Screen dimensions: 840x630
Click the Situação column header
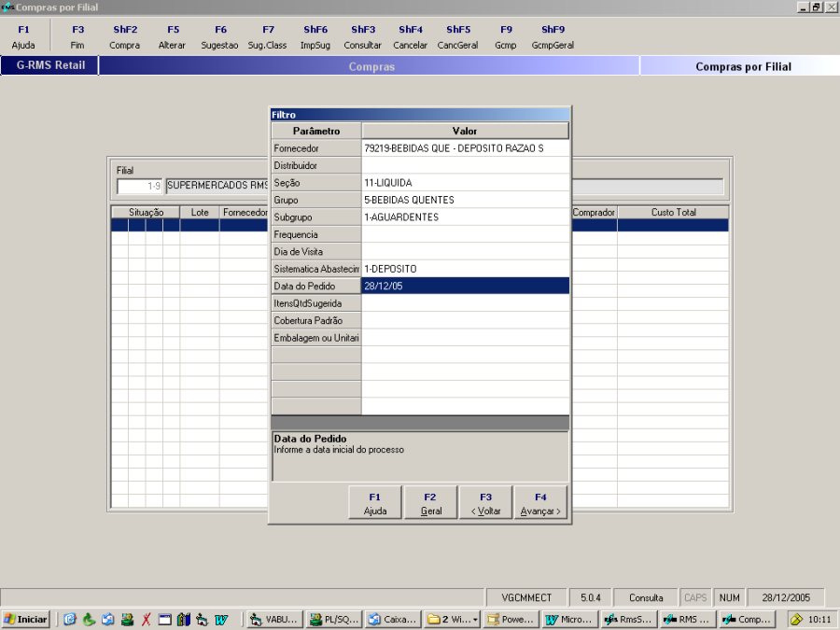point(146,212)
